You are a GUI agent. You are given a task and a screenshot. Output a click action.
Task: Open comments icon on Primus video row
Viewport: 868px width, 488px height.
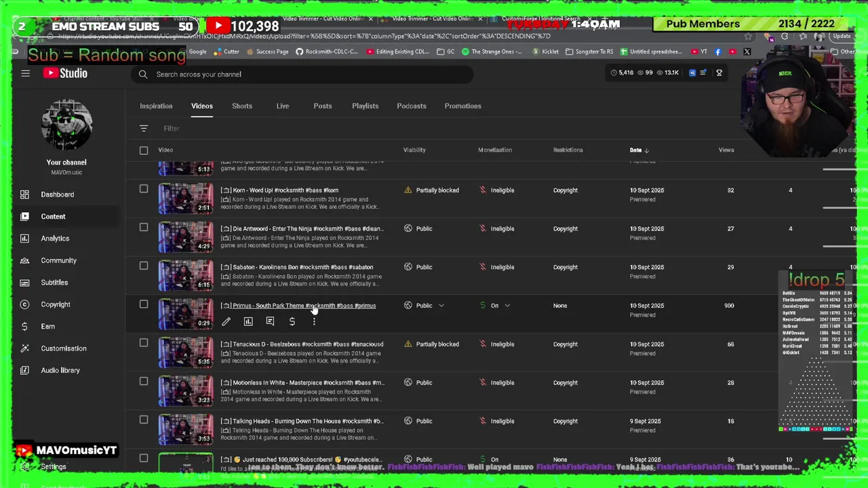(x=270, y=322)
